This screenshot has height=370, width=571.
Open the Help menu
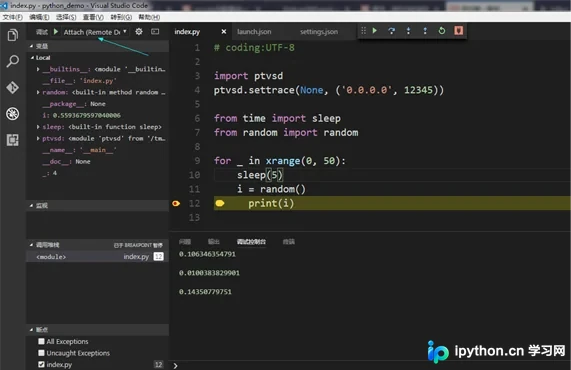coord(149,17)
